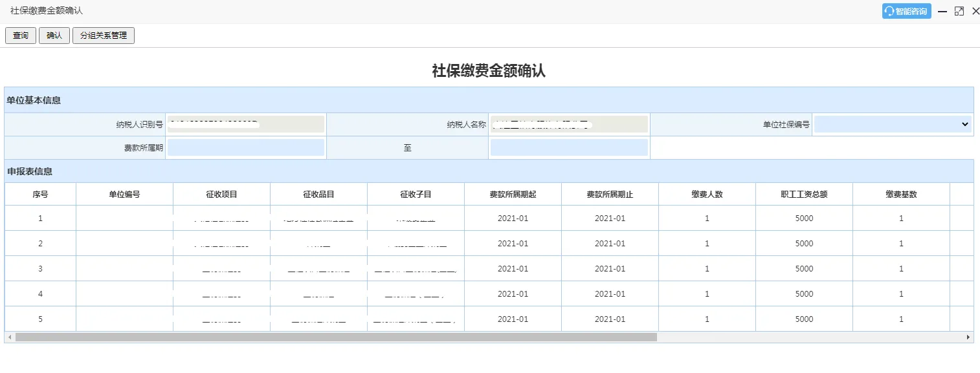Viewport: 980px width, 373px height.
Task: Click the table's horizontal scrollbar thumb
Action: pos(336,337)
